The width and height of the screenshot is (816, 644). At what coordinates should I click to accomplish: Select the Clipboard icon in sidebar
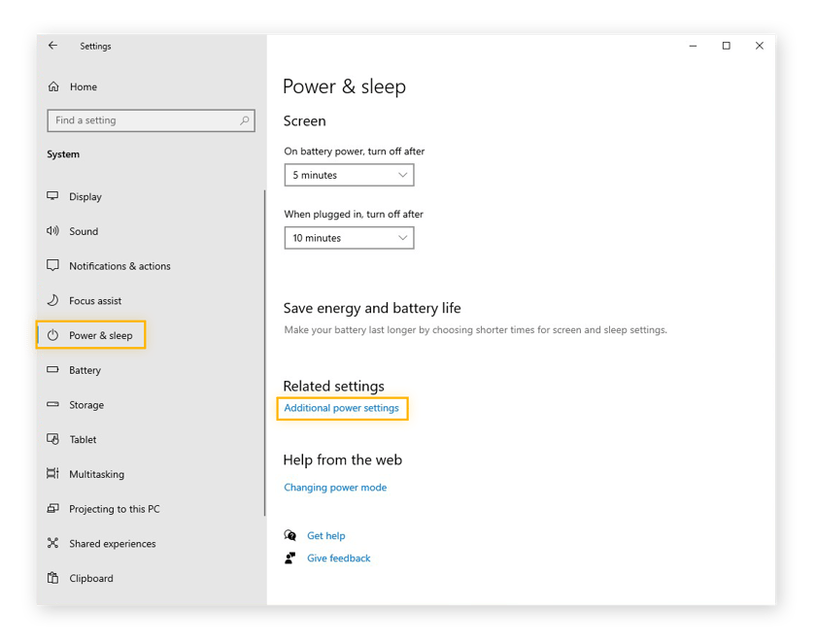pyautogui.click(x=53, y=578)
